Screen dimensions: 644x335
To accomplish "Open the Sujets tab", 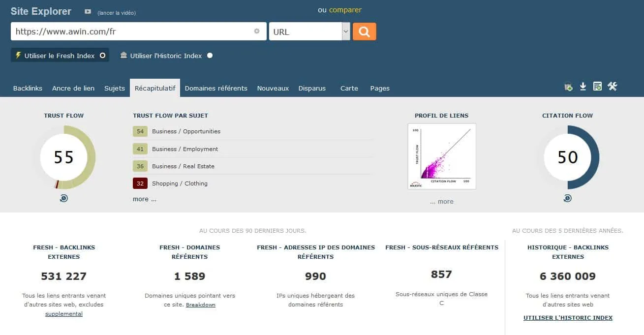I will pyautogui.click(x=115, y=88).
